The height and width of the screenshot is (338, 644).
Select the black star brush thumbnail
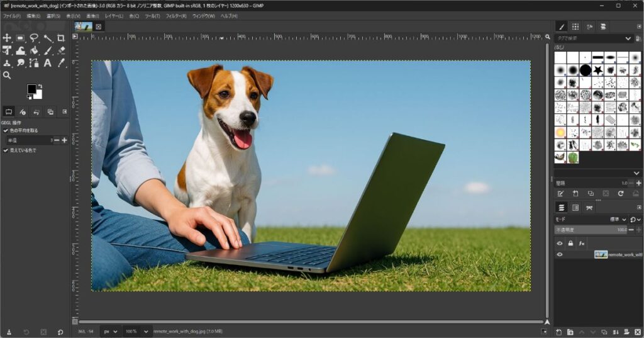597,69
